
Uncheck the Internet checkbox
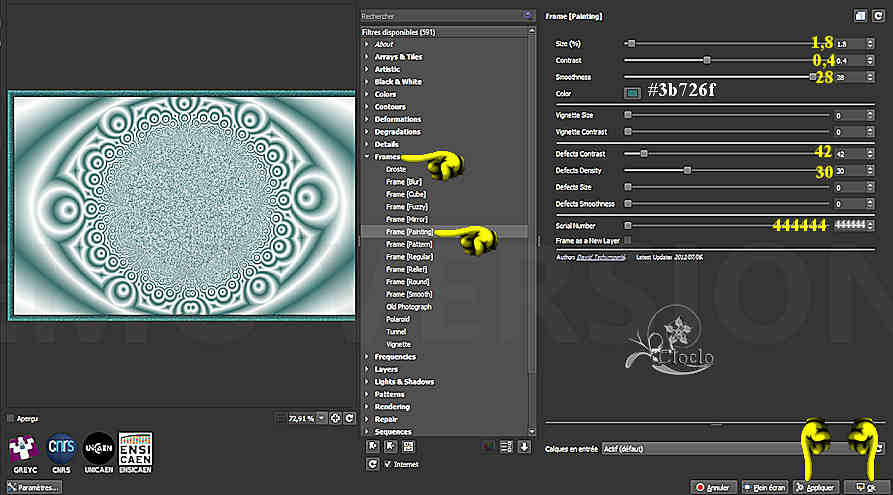(x=388, y=464)
